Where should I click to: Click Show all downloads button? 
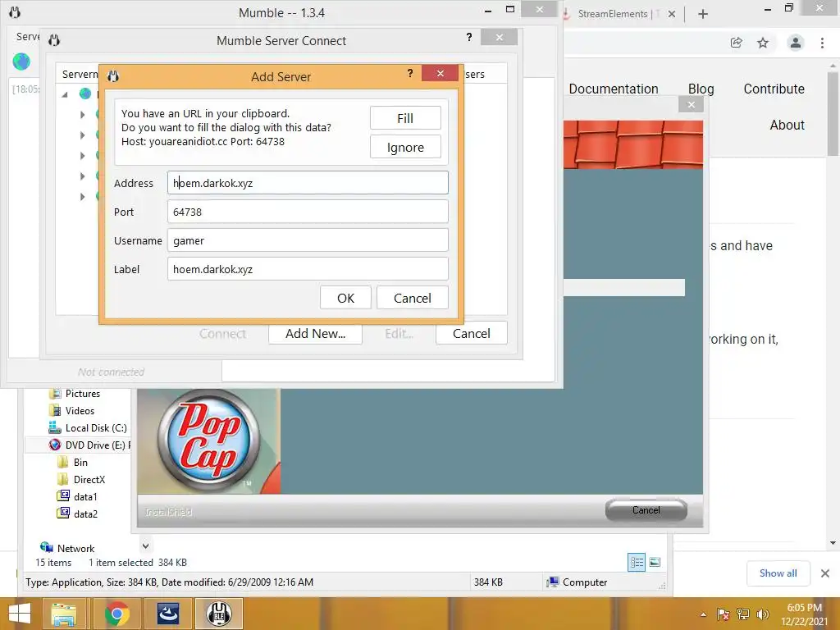778,573
